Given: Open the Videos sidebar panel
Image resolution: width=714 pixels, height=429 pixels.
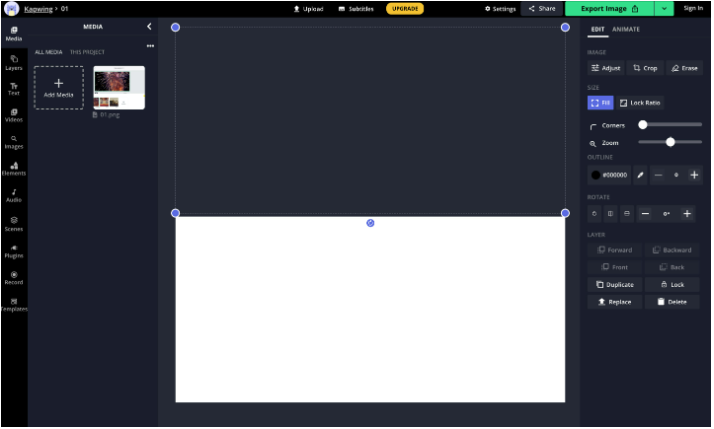Looking at the screenshot, I should pyautogui.click(x=14, y=116).
